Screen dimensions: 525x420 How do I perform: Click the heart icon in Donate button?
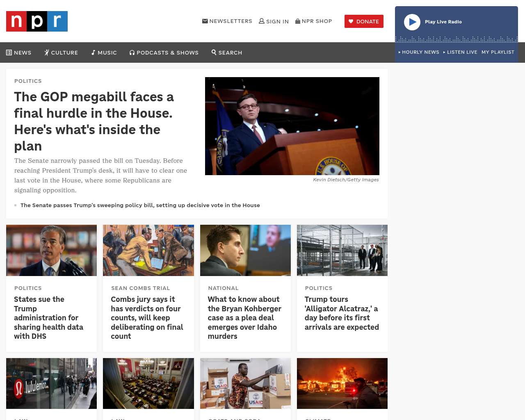tap(351, 21)
